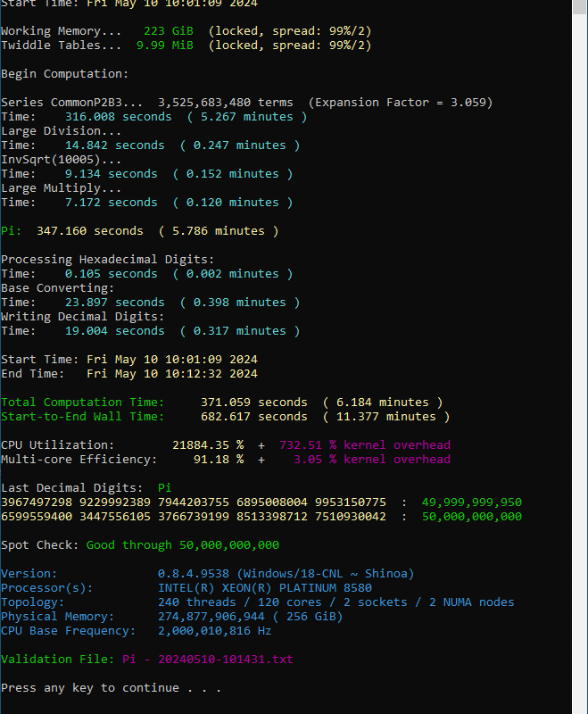Click '347.160 seconds' Pi total time

pos(89,231)
